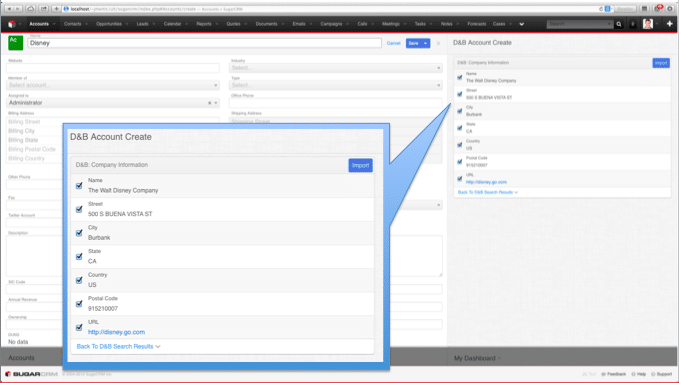Clear the Assigned to Administrator x icon

click(210, 103)
